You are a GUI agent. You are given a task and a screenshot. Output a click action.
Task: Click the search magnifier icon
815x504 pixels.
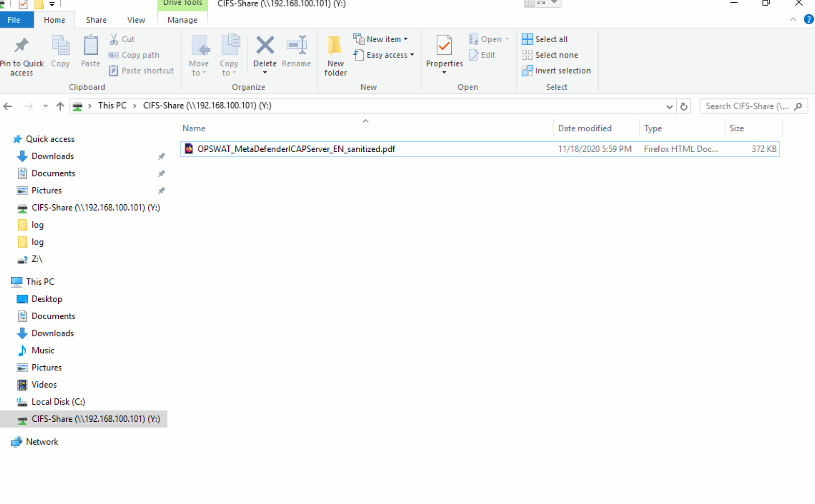click(x=798, y=106)
